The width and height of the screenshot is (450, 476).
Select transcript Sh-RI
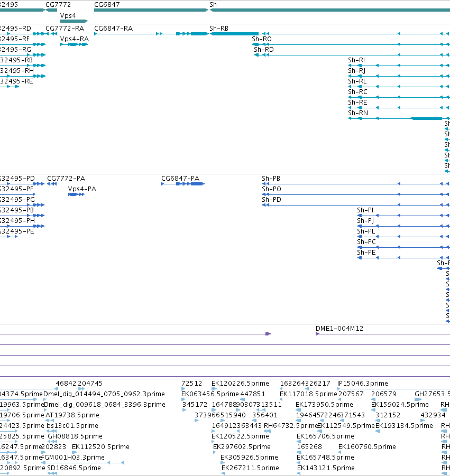(x=356, y=60)
